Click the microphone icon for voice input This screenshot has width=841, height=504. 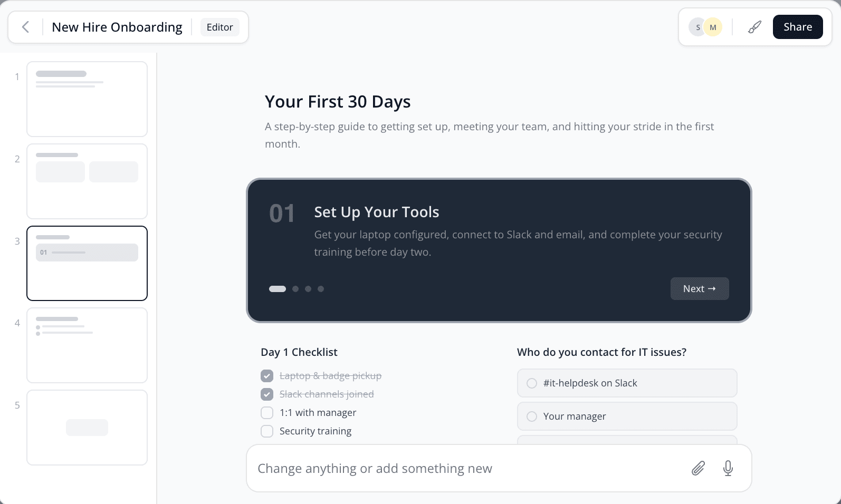coord(728,468)
